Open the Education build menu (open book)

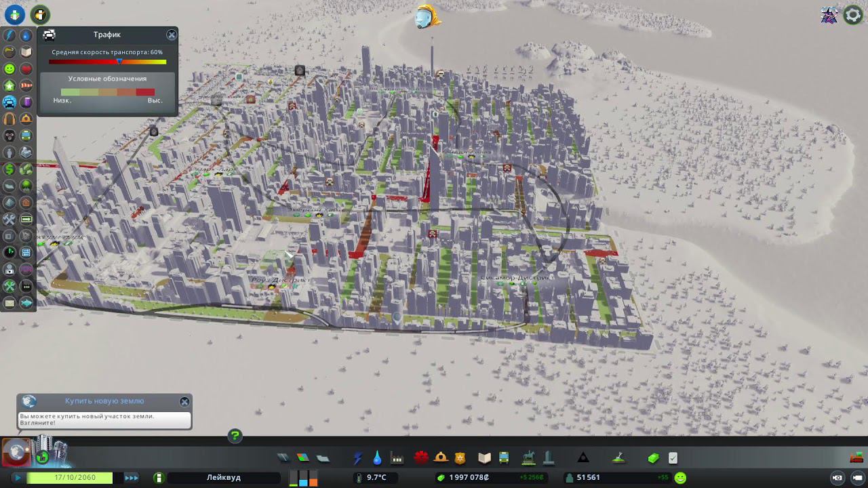point(484,458)
